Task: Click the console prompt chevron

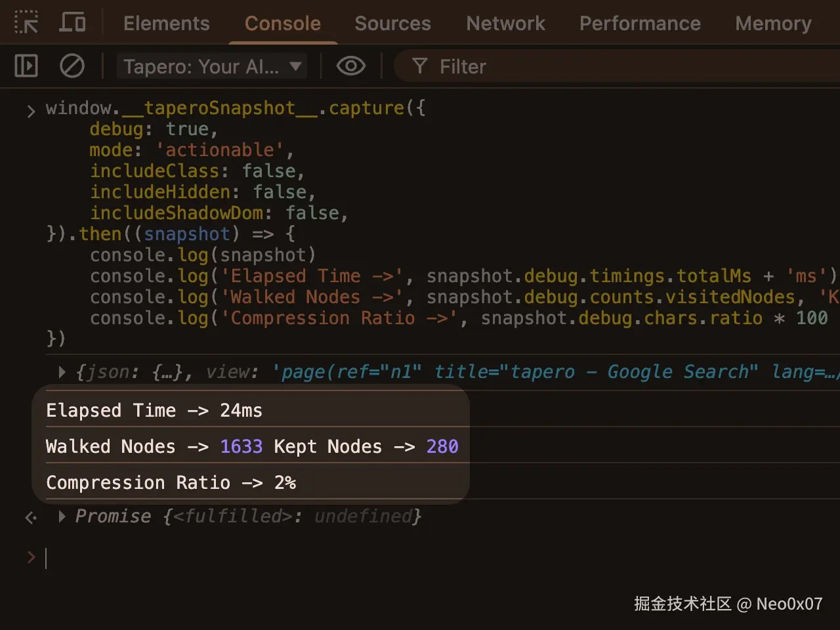Action: pos(31,558)
